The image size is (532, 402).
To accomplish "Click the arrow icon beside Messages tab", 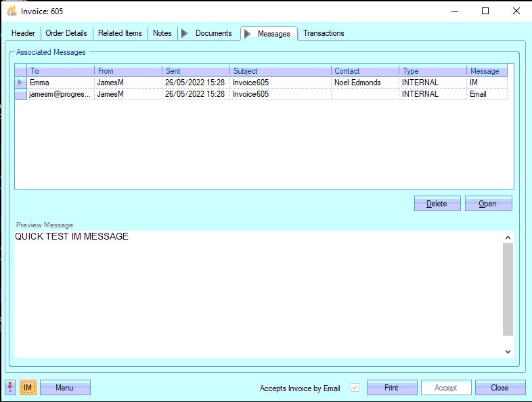I will tap(248, 34).
